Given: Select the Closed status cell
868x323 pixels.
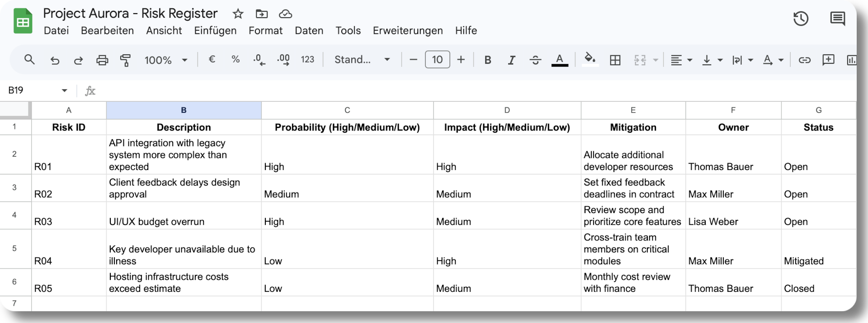Looking at the screenshot, I should 818,282.
